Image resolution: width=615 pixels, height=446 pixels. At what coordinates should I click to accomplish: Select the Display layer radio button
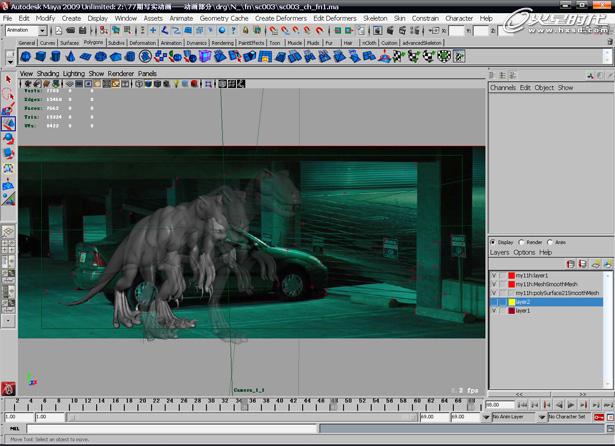(x=493, y=242)
